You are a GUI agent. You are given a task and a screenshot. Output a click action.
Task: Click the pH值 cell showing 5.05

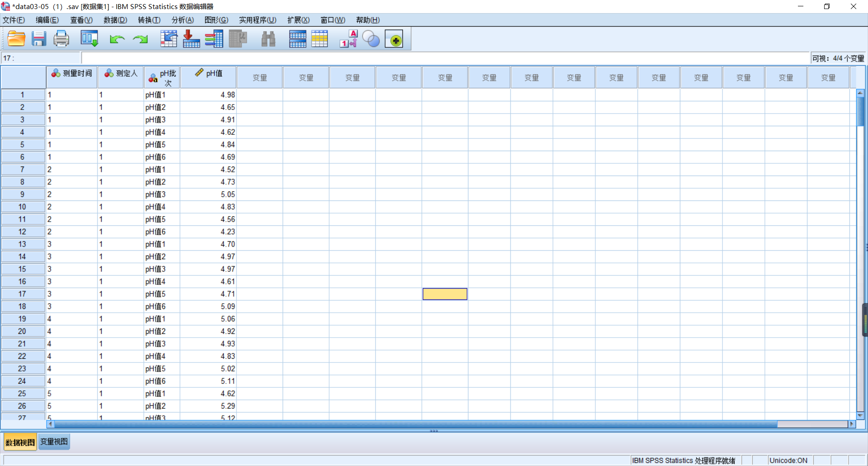tap(208, 195)
